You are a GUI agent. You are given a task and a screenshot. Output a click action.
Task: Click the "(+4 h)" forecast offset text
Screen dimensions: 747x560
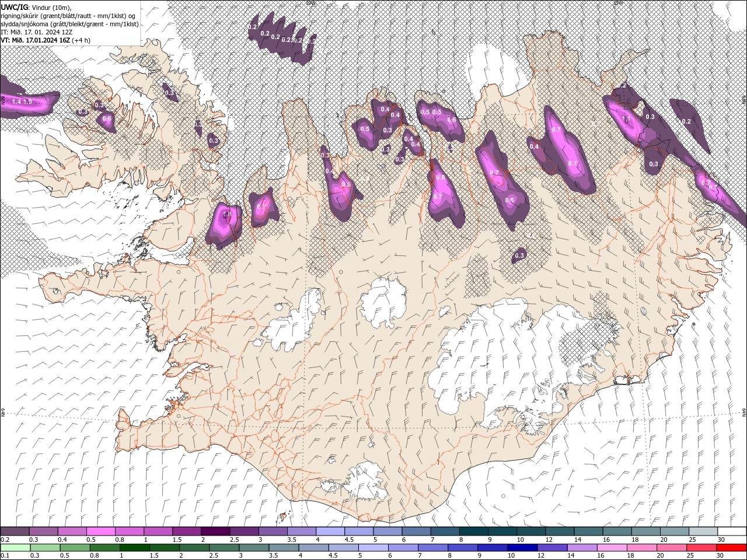click(82, 40)
